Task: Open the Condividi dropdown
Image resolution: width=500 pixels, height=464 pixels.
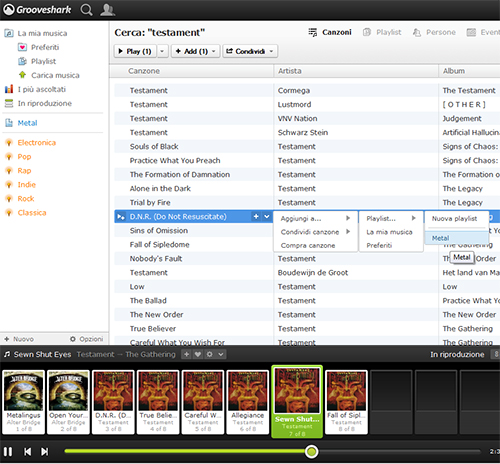Action: 250,51
